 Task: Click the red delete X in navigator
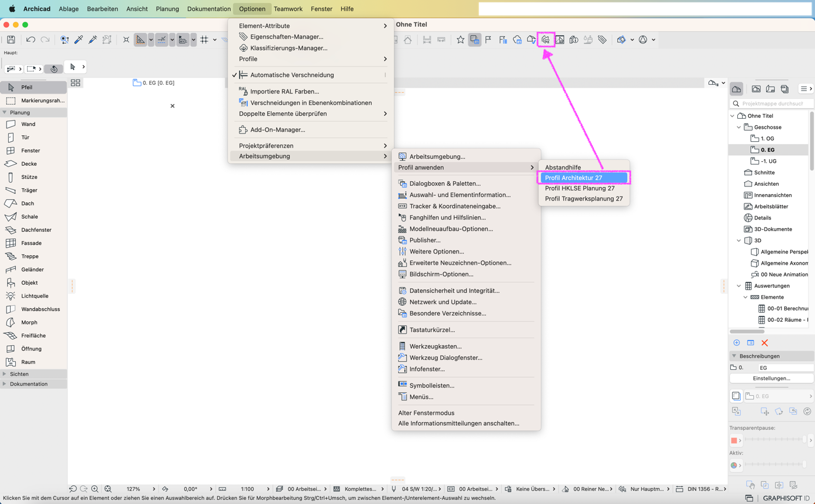tap(764, 343)
